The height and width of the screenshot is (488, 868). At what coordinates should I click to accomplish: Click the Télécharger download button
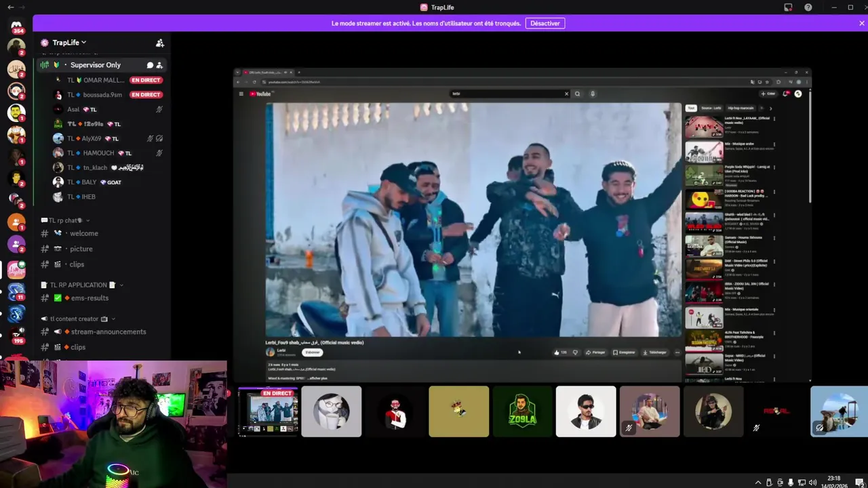(x=654, y=352)
